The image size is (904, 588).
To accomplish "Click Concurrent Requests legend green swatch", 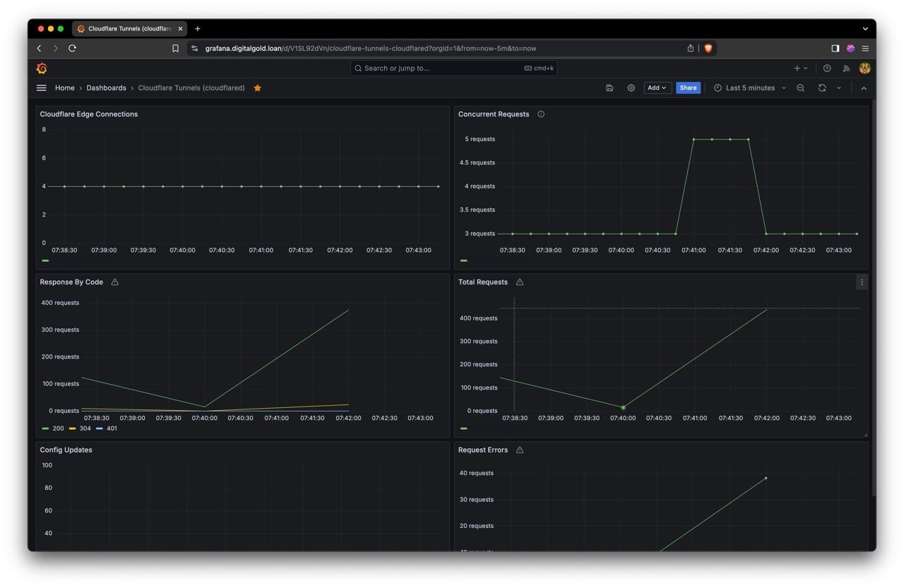I will (x=464, y=260).
